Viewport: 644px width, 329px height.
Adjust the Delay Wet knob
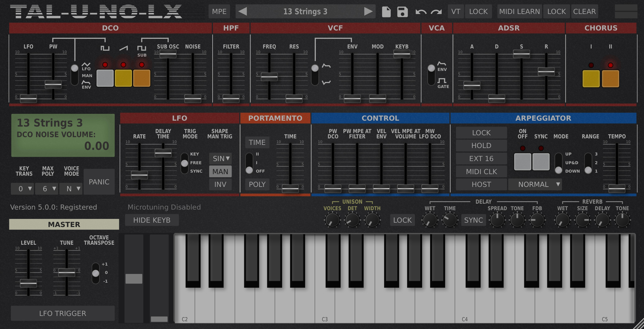[x=430, y=220]
